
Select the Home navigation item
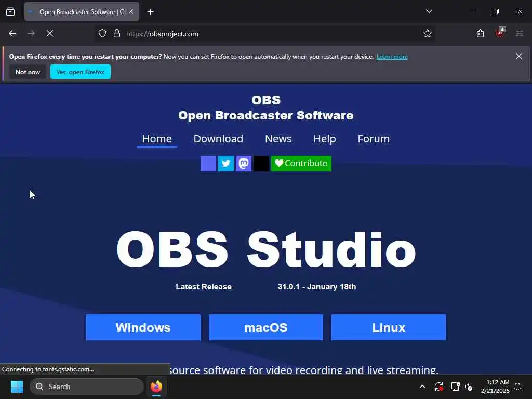[157, 139]
